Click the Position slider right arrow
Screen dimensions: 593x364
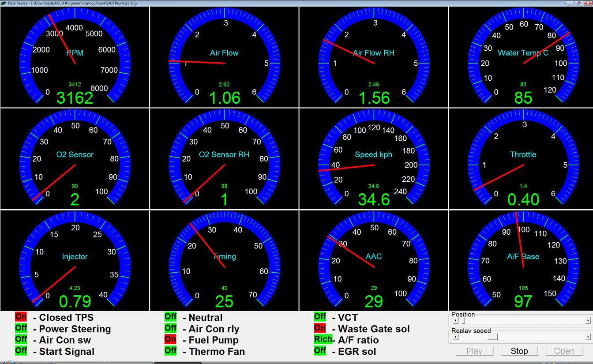(588, 321)
